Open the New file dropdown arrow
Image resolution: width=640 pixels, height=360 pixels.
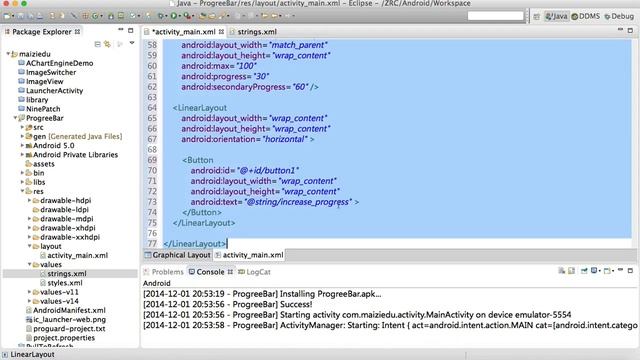pyautogui.click(x=13, y=16)
